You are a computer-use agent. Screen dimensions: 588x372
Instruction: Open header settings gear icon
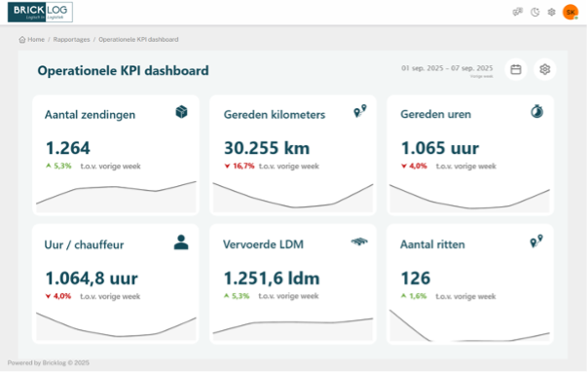pos(551,12)
